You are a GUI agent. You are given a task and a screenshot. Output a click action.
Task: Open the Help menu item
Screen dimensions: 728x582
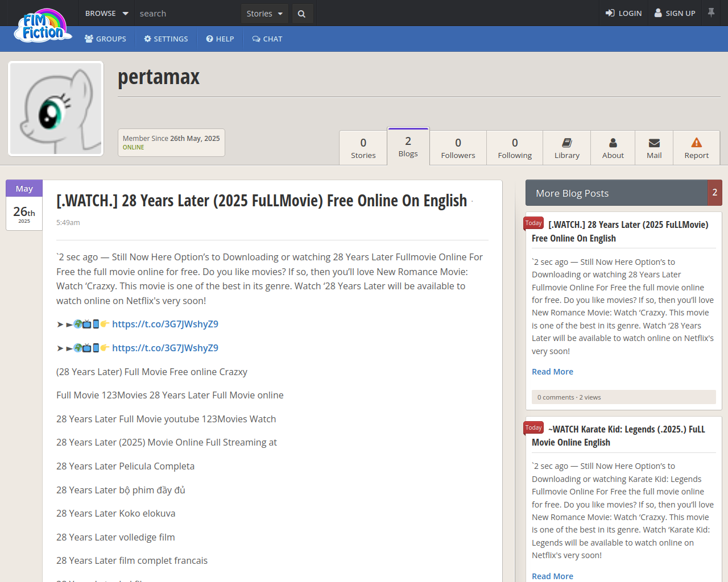tap(220, 39)
